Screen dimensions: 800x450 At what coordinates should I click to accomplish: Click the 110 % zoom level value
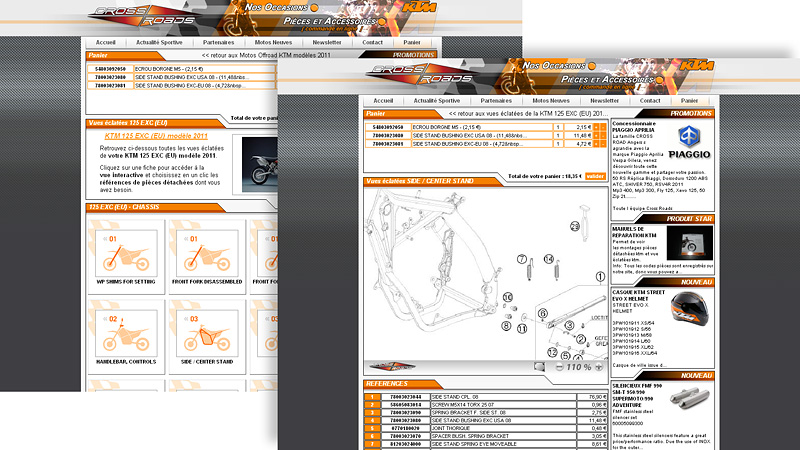[579, 367]
